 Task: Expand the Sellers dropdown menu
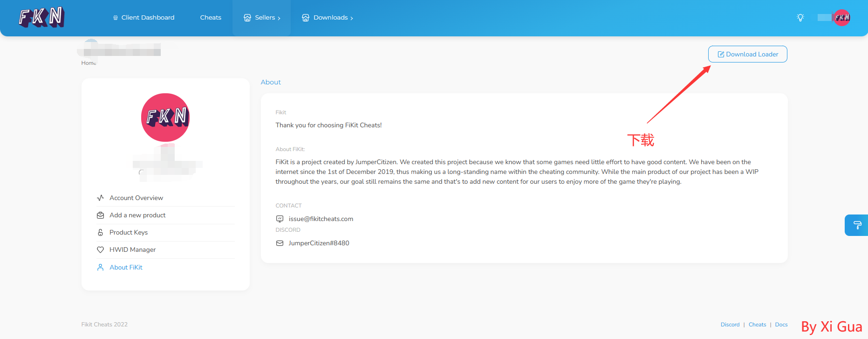click(262, 18)
